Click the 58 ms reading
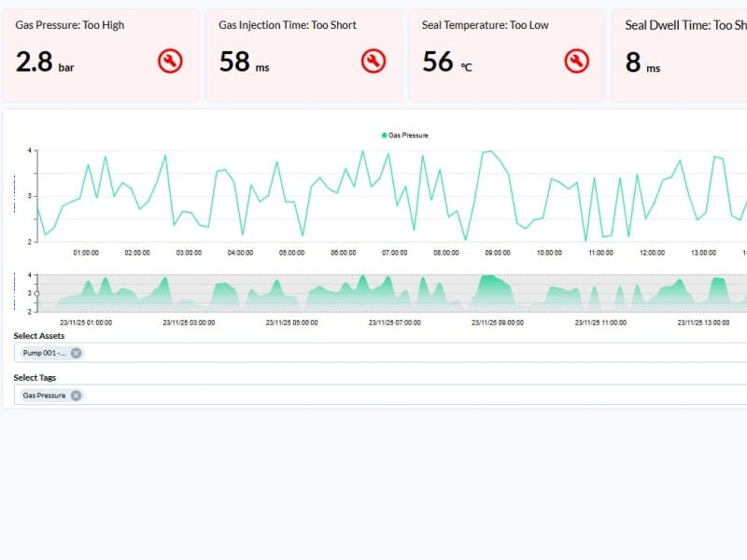Viewport: 747px width, 560px height. point(244,63)
